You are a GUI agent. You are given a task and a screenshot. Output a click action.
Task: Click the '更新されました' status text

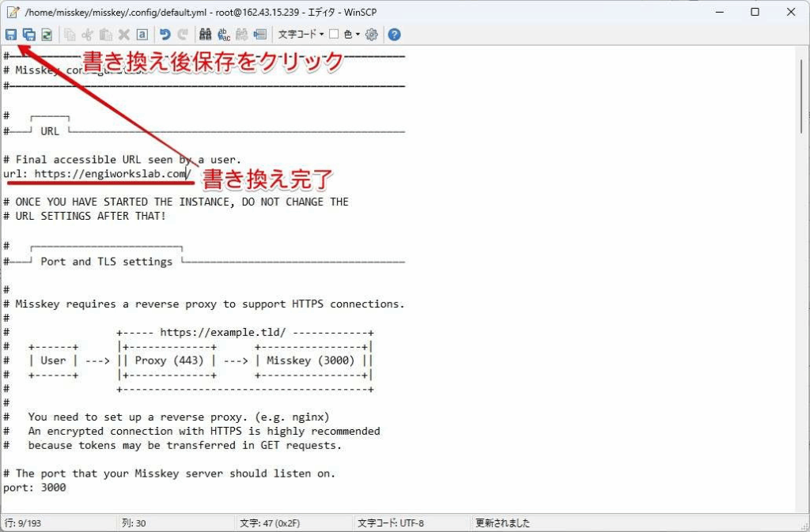point(502,523)
